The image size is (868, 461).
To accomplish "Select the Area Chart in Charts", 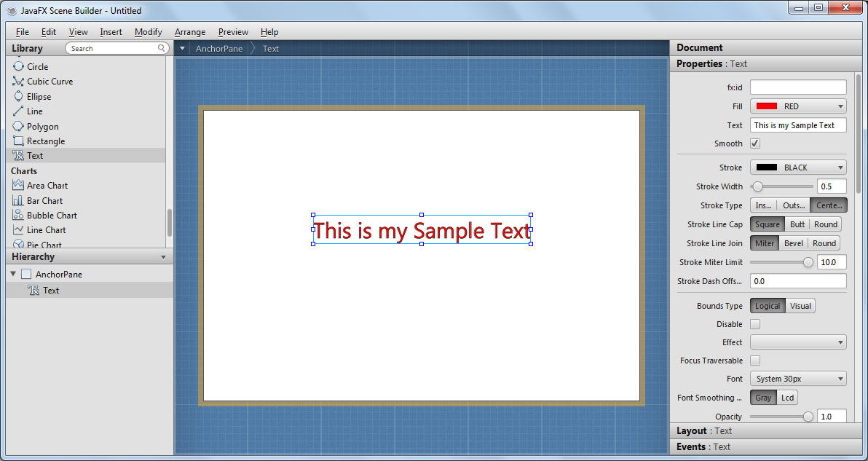I will point(45,185).
